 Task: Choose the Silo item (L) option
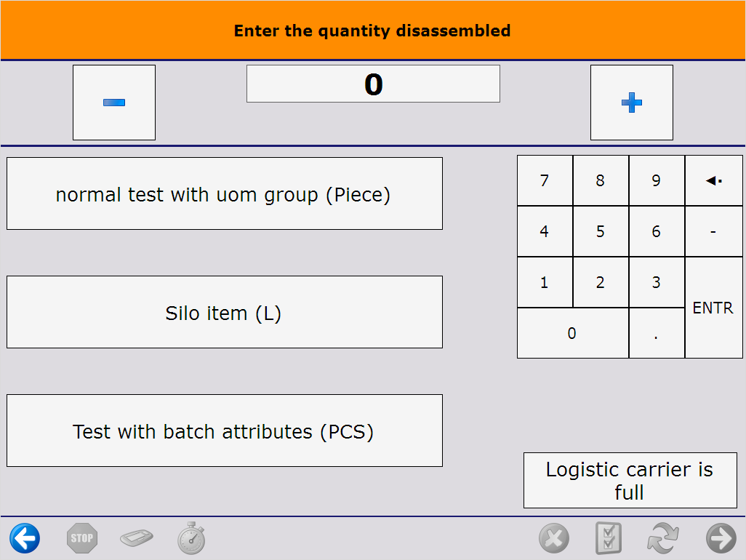(x=224, y=313)
